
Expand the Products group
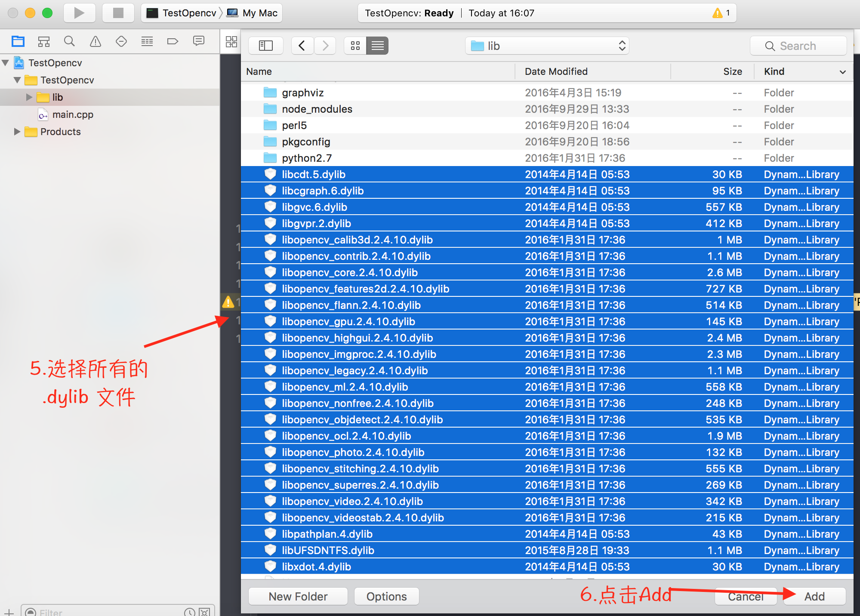pos(17,132)
